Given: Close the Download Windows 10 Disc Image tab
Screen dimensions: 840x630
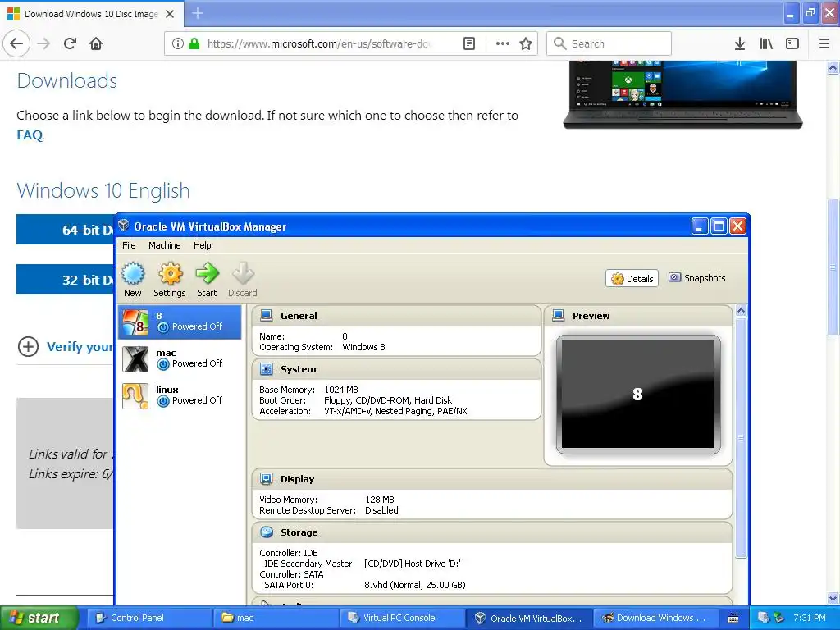Looking at the screenshot, I should [170, 14].
